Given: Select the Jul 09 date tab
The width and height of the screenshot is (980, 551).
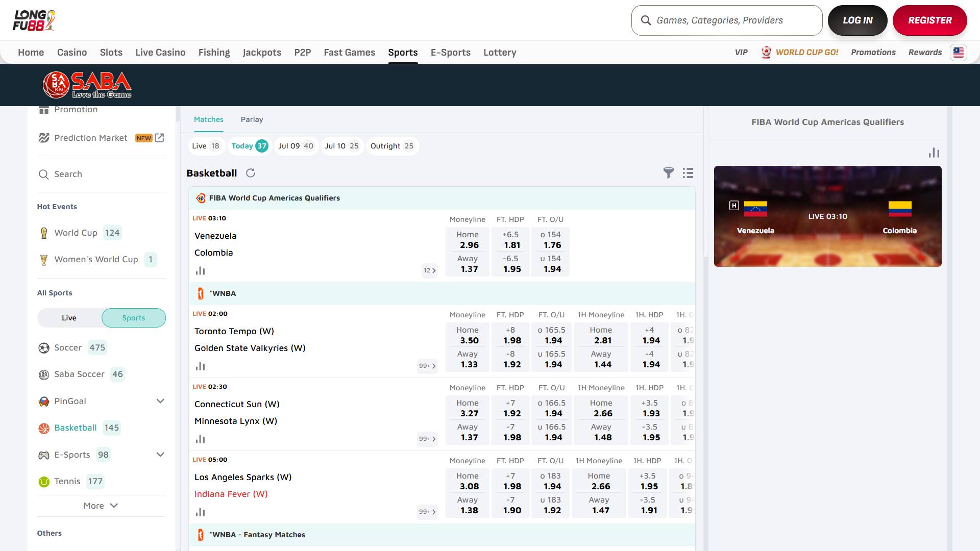Looking at the screenshot, I should point(296,146).
